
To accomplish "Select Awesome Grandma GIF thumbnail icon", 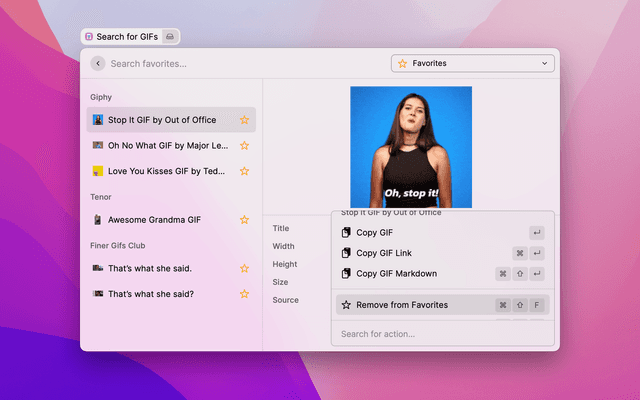I will point(98,219).
